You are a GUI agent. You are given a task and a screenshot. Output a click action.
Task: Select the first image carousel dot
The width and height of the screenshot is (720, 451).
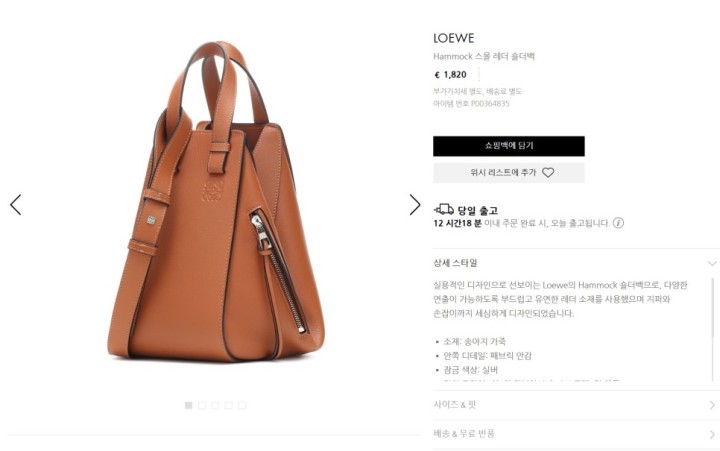click(x=188, y=405)
